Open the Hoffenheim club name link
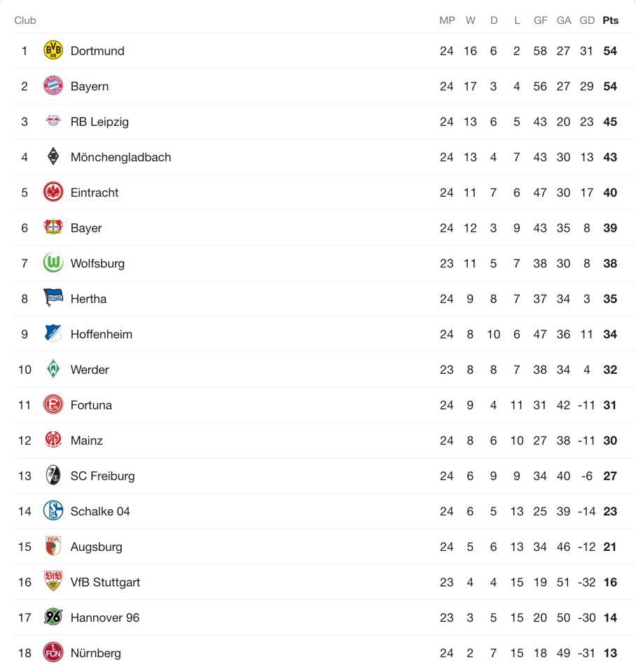This screenshot has width=636, height=672. (102, 335)
